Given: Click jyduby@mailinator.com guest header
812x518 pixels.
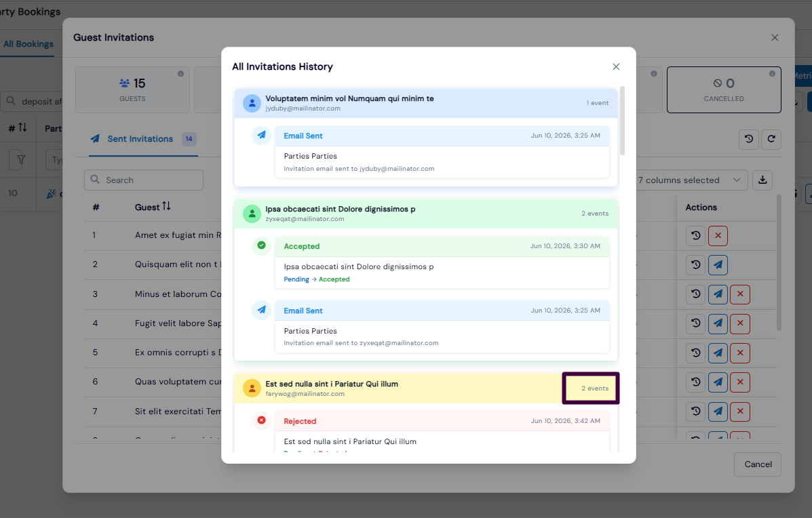Looking at the screenshot, I should (426, 103).
